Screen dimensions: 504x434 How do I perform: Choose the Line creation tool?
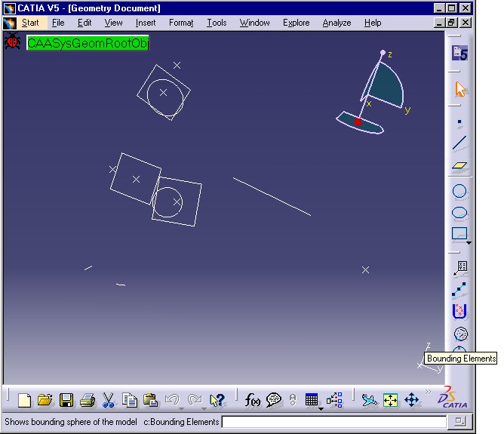click(459, 143)
